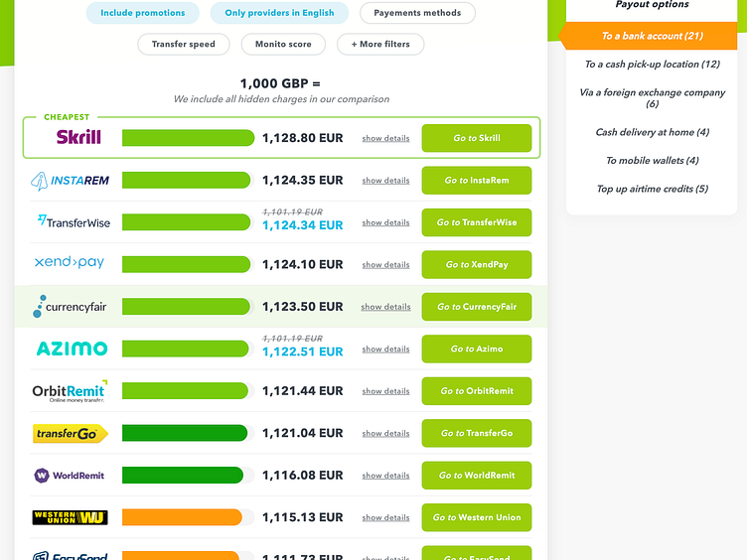Open the Monito score filter
This screenshot has height=560, width=747.
click(x=283, y=44)
